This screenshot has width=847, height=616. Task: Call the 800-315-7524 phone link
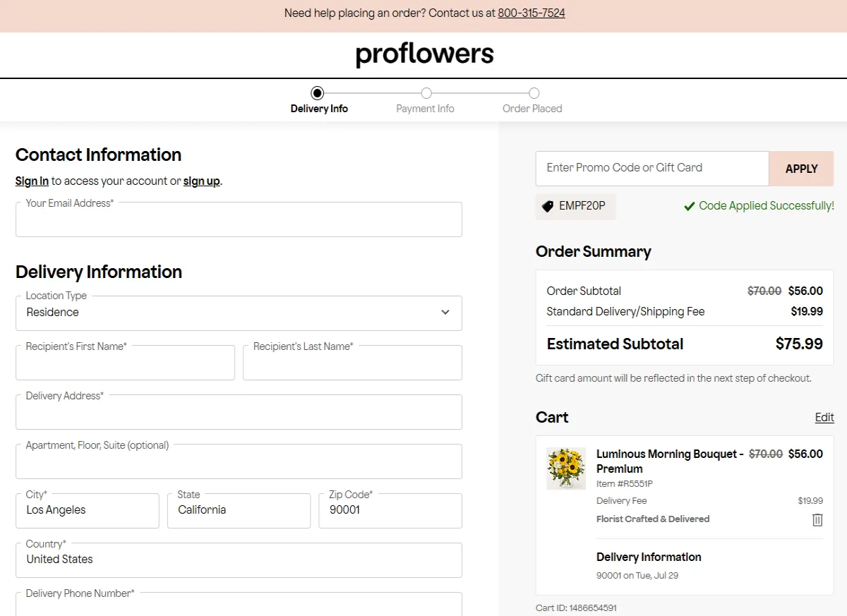tap(531, 13)
